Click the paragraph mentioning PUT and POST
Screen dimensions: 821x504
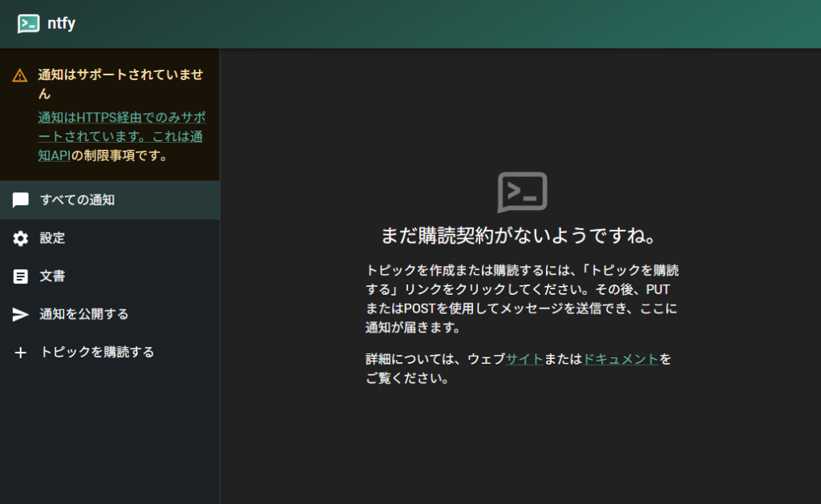pyautogui.click(x=522, y=299)
